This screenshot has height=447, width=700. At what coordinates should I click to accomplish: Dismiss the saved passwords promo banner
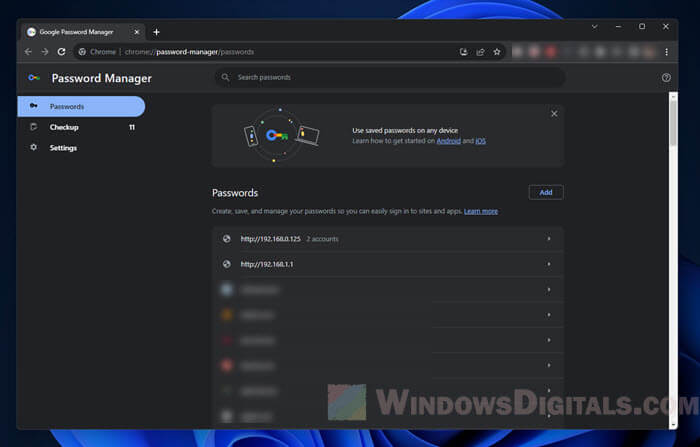coord(554,114)
